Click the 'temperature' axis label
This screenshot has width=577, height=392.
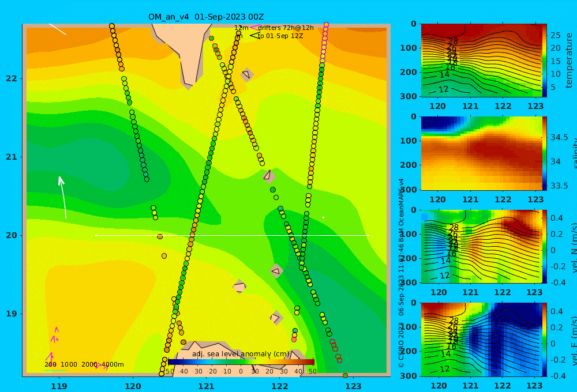[569, 61]
